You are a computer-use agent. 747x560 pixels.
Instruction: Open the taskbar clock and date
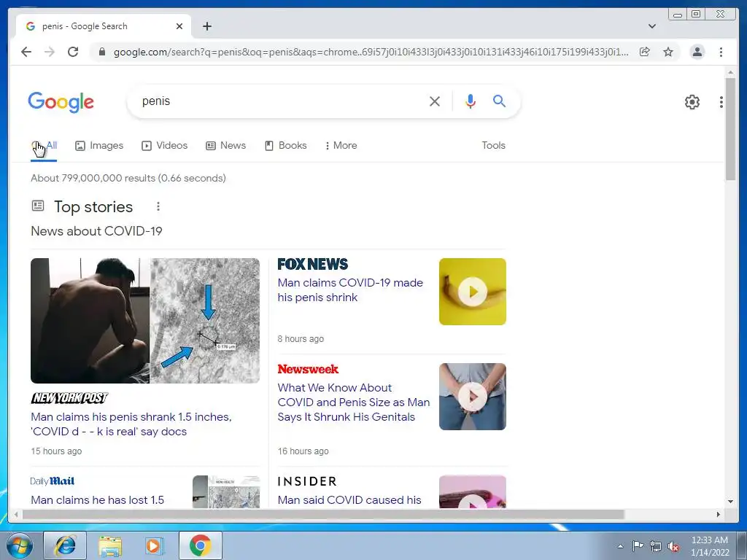(x=710, y=546)
